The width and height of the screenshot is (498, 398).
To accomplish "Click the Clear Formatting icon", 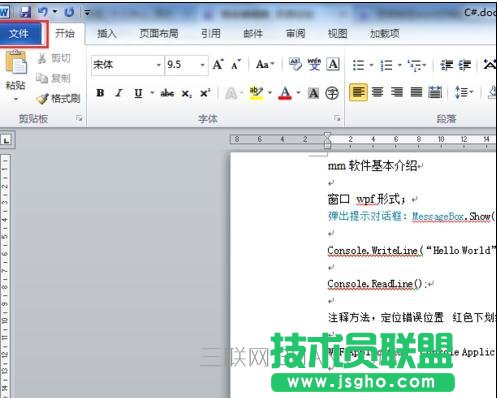I will (x=295, y=64).
